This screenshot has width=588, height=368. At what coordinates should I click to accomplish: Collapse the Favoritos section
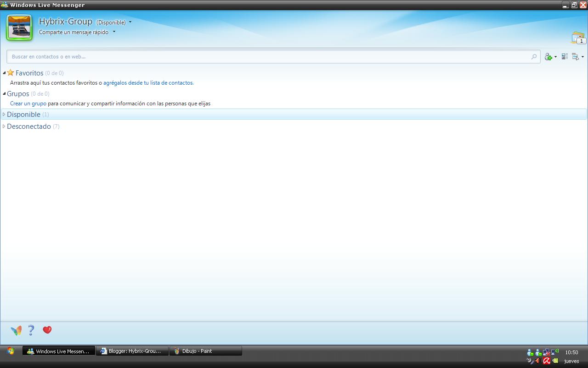4,73
